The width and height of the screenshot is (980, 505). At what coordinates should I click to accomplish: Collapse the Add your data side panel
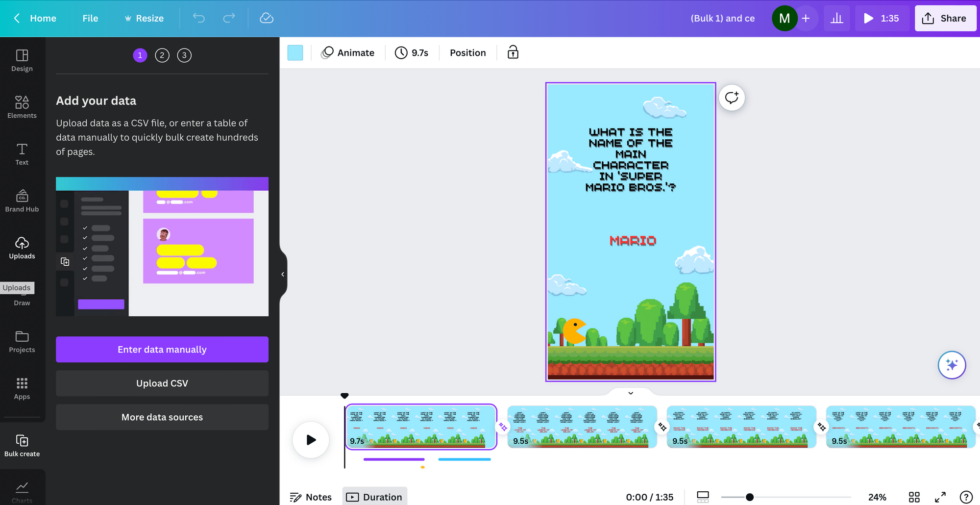pyautogui.click(x=282, y=274)
